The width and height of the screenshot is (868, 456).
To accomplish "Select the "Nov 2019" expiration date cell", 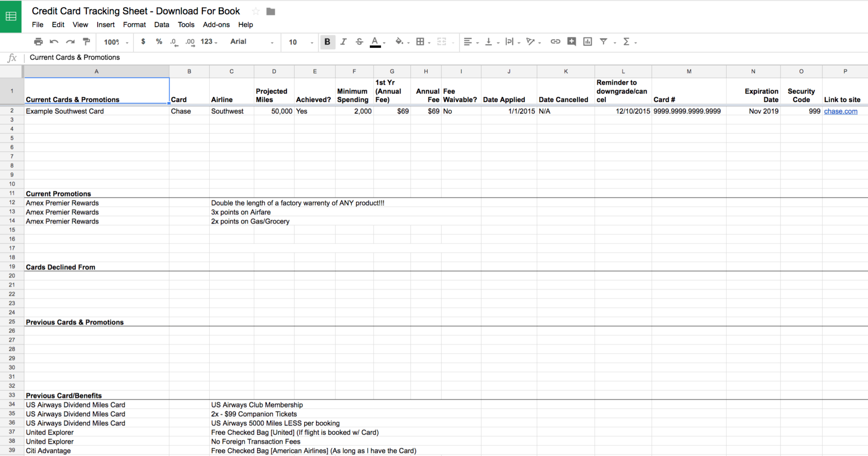I will click(x=753, y=111).
